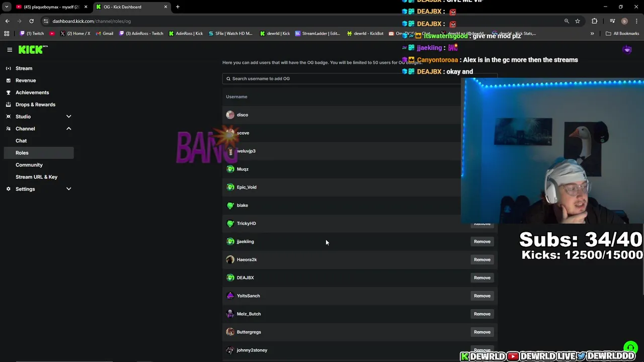Remove Melz_Butch from OG list

(x=482, y=314)
